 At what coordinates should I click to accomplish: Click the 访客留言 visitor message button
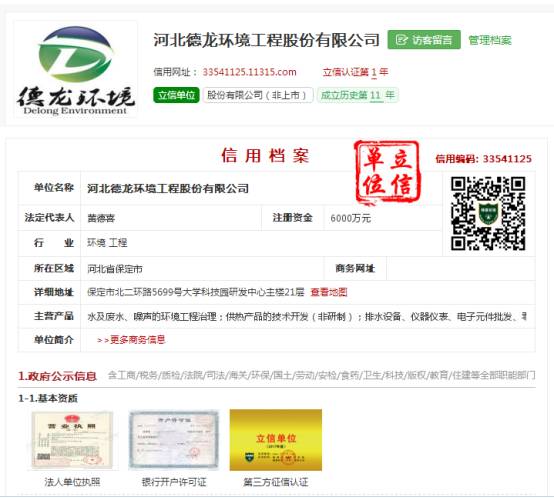(424, 40)
